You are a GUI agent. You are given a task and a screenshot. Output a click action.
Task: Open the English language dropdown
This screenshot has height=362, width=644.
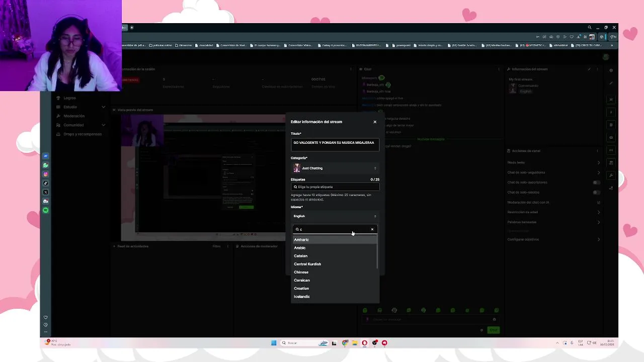pyautogui.click(x=335, y=216)
